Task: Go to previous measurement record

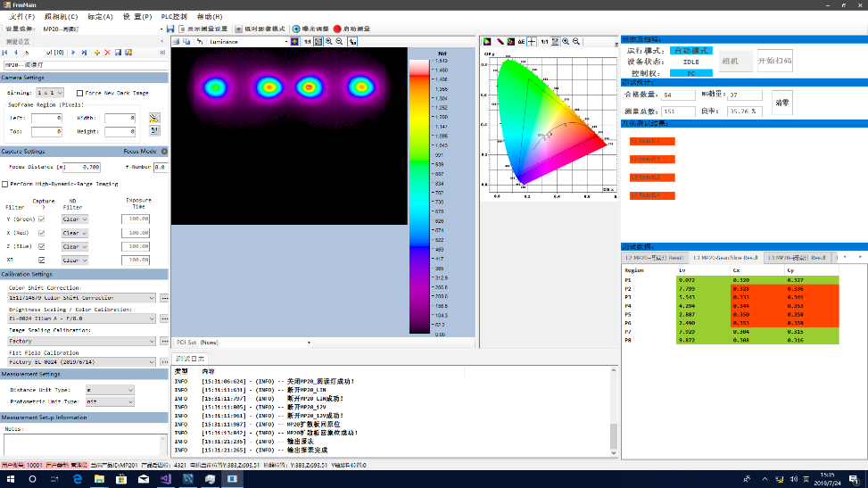Action: click(x=15, y=53)
